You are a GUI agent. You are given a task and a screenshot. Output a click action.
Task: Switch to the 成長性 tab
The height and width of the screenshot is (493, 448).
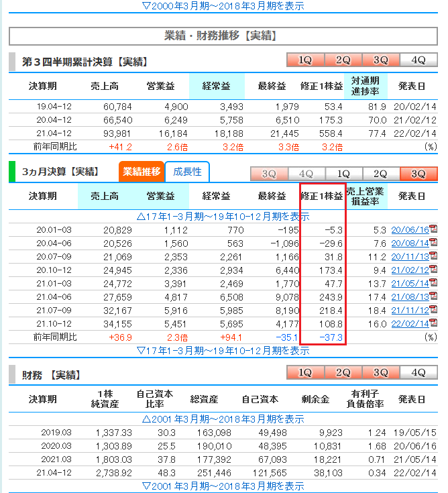pos(187,172)
